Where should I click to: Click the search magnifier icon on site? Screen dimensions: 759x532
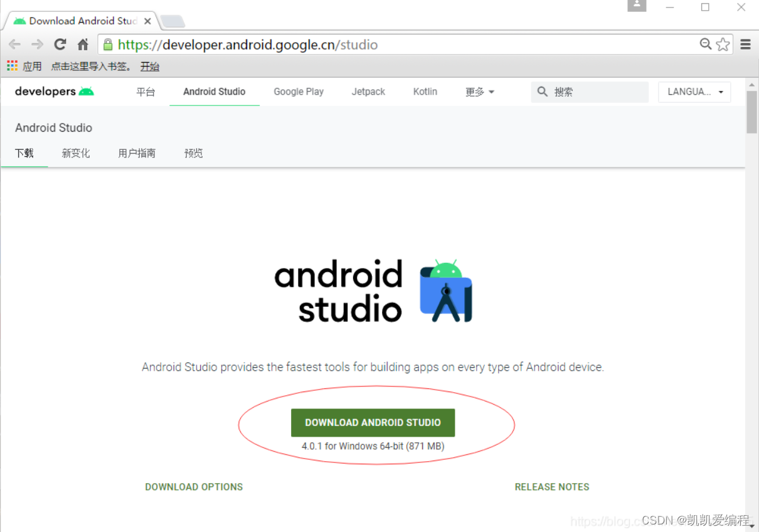coord(543,92)
